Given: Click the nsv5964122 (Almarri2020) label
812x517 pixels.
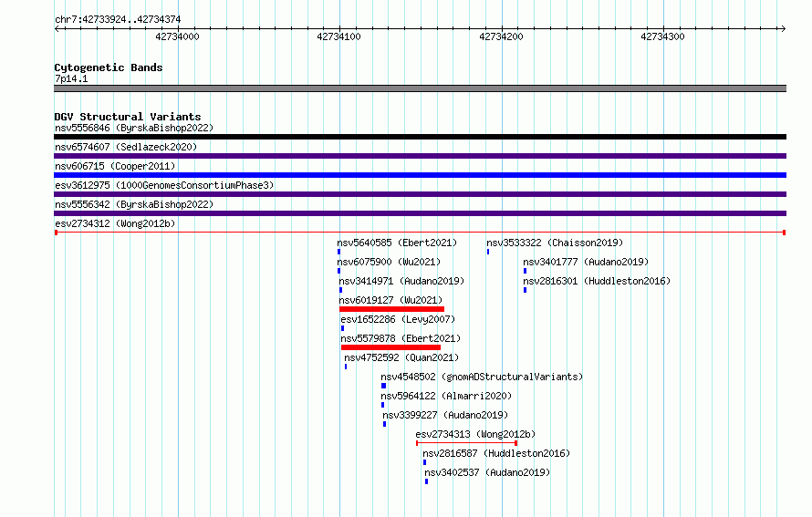Looking at the screenshot, I should pyautogui.click(x=446, y=396).
